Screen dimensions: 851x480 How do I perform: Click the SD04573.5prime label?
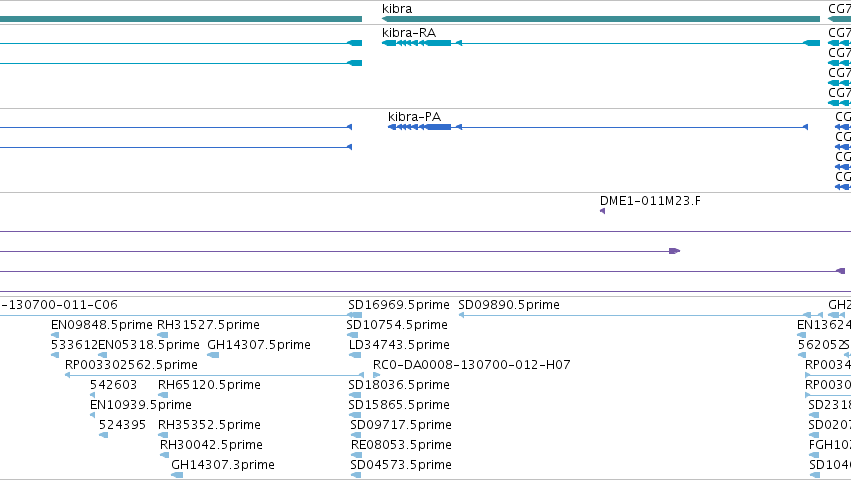point(401,465)
